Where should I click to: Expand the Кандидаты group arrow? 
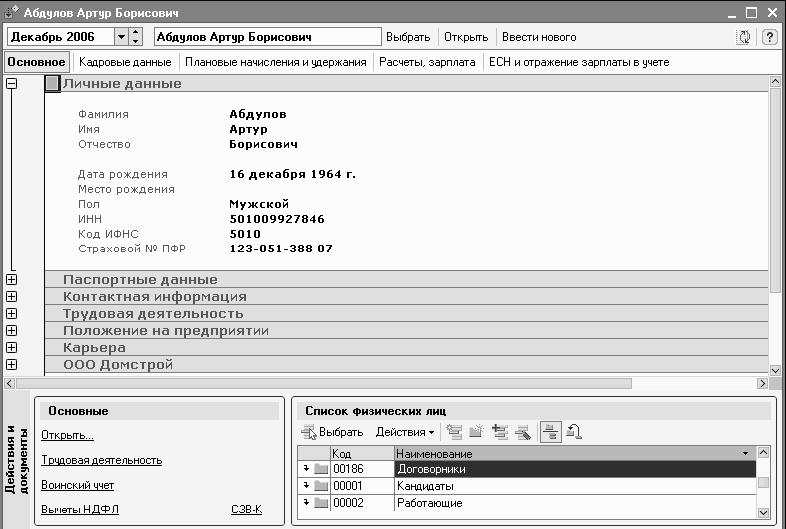(306, 485)
